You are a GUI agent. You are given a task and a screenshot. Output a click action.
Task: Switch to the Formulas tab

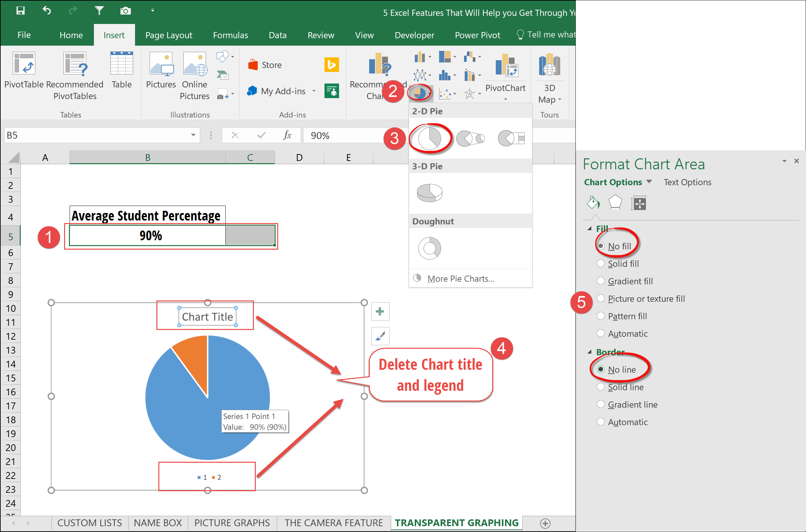[230, 35]
